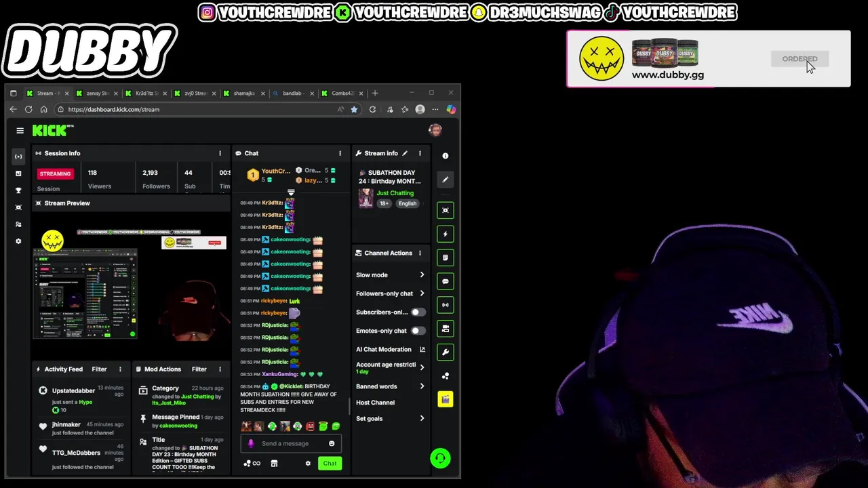Select the Stream icon in left sidebar
The width and height of the screenshot is (868, 488).
click(18, 157)
